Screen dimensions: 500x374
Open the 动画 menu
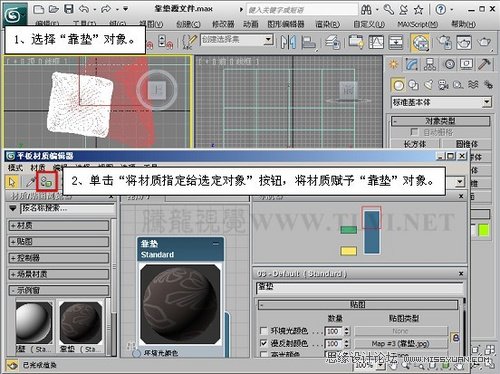(250, 24)
